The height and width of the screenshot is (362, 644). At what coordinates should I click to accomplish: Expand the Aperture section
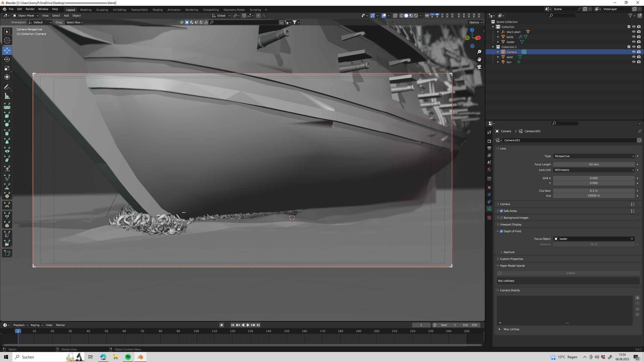coord(509,252)
